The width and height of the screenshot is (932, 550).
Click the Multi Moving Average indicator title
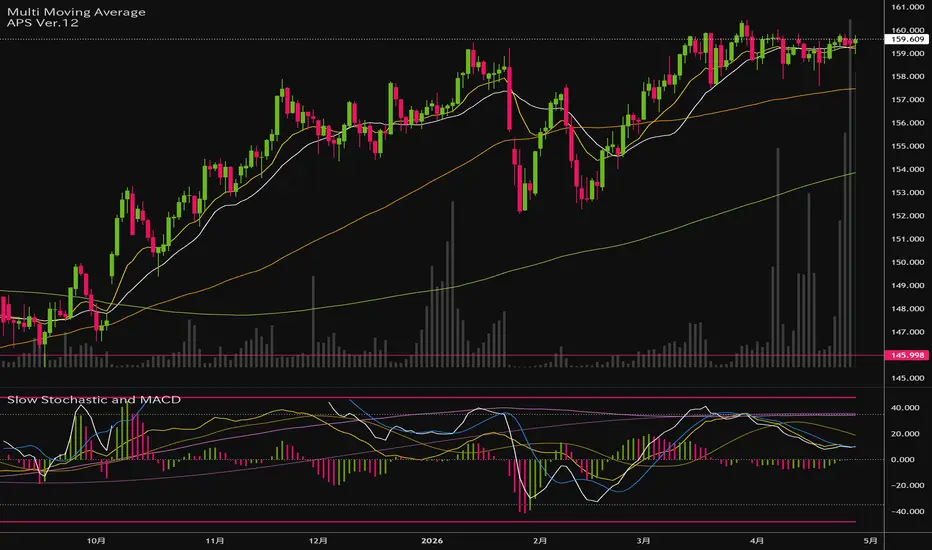[76, 12]
